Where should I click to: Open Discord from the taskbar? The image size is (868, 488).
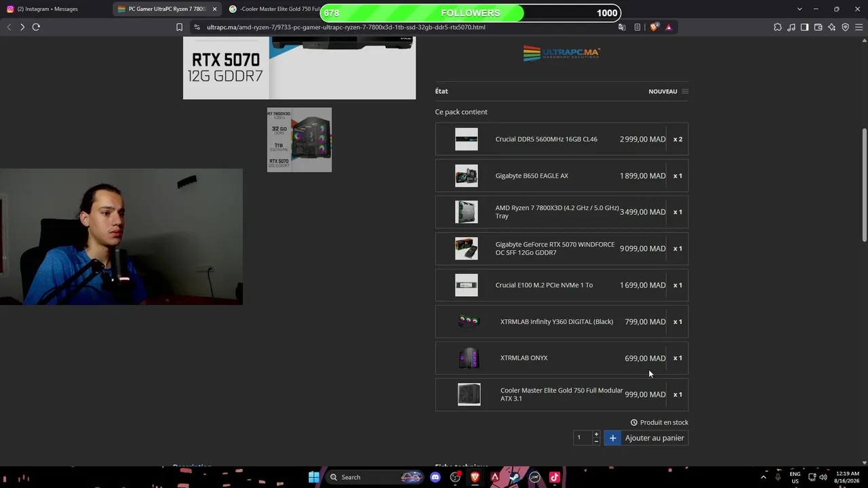pos(435,477)
